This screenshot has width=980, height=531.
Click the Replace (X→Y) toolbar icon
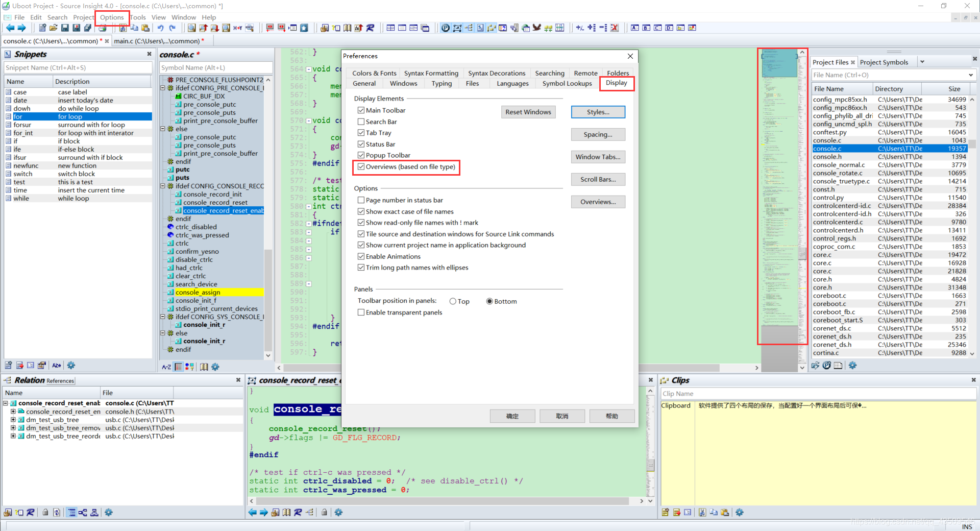tap(238, 28)
